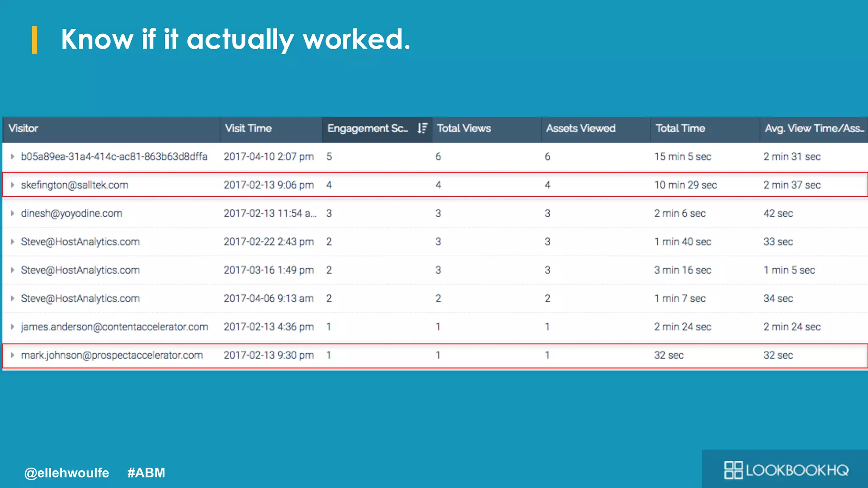Click the Avg. View Time/Asset header
Screen dimensions: 868x488
pos(814,128)
